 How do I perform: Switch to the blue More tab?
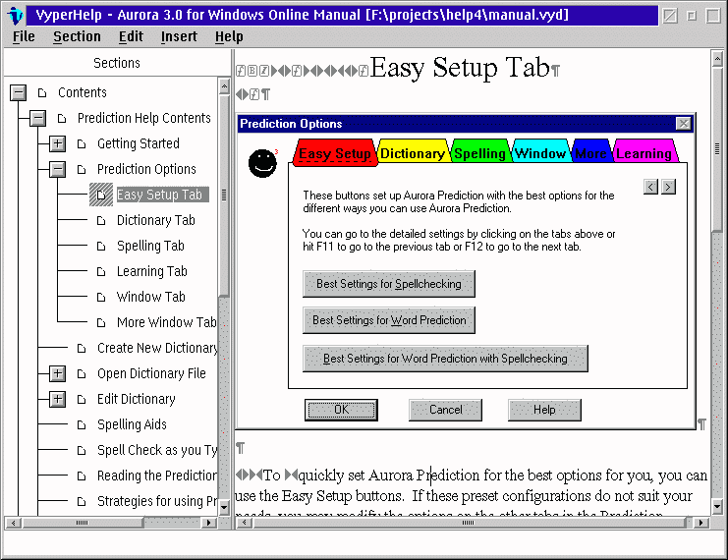click(591, 152)
